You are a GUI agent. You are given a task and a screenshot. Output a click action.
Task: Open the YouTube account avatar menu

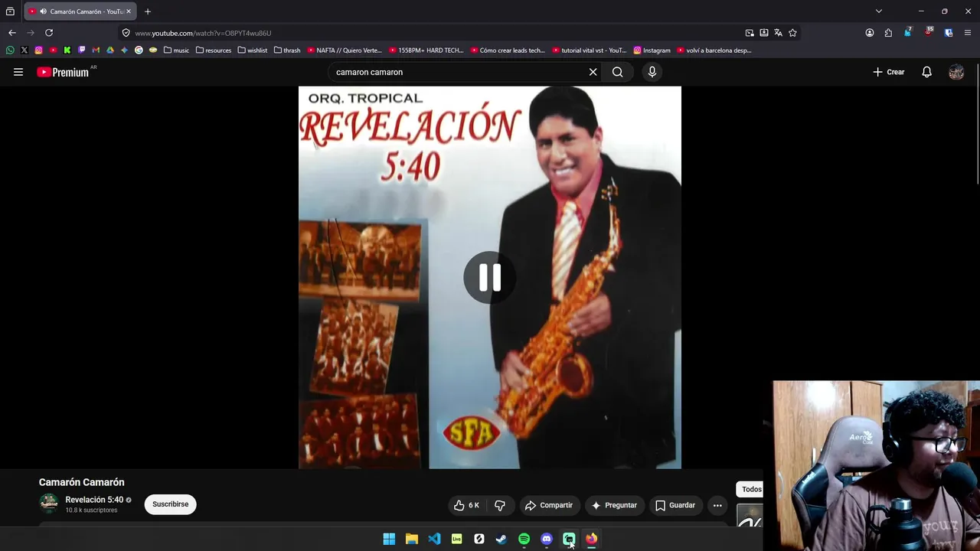click(x=956, y=72)
